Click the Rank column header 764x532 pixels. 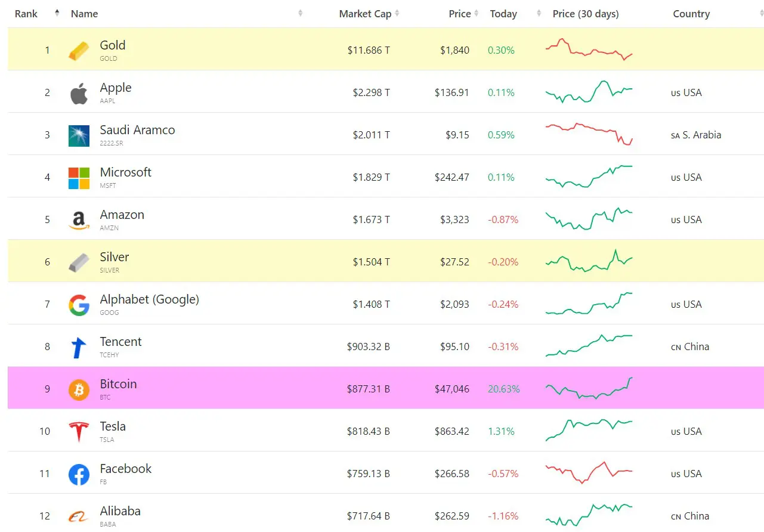click(26, 13)
